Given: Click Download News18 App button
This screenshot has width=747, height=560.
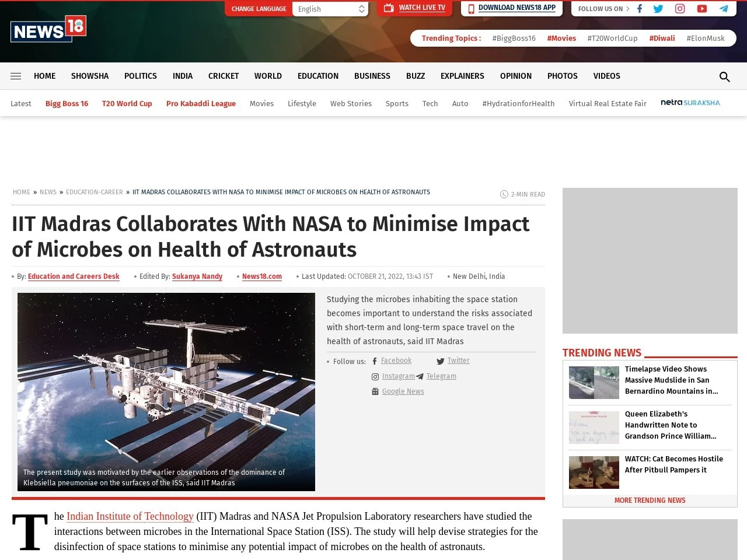Looking at the screenshot, I should click(x=512, y=8).
